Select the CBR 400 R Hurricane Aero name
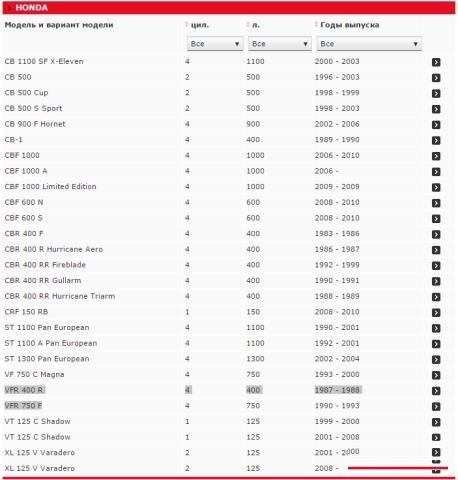Screen dimensions: 458x480 (54, 249)
